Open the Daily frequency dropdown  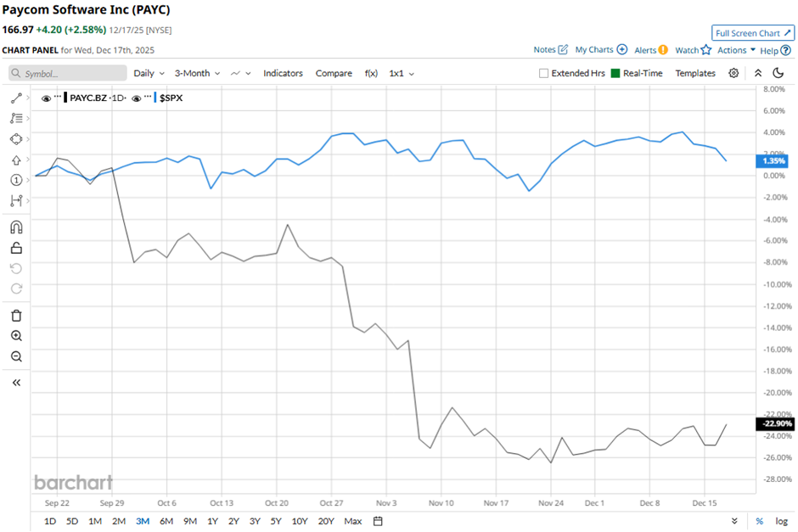pyautogui.click(x=149, y=74)
